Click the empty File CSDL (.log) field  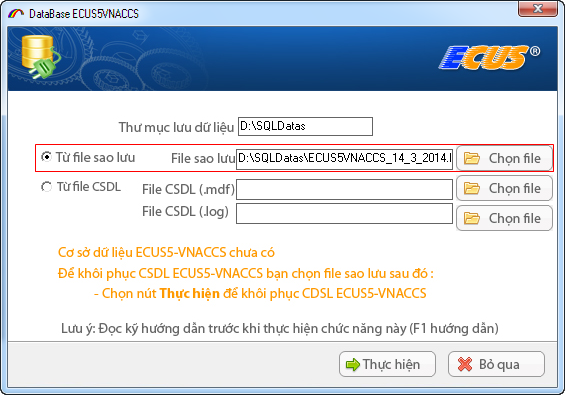pyautogui.click(x=344, y=213)
